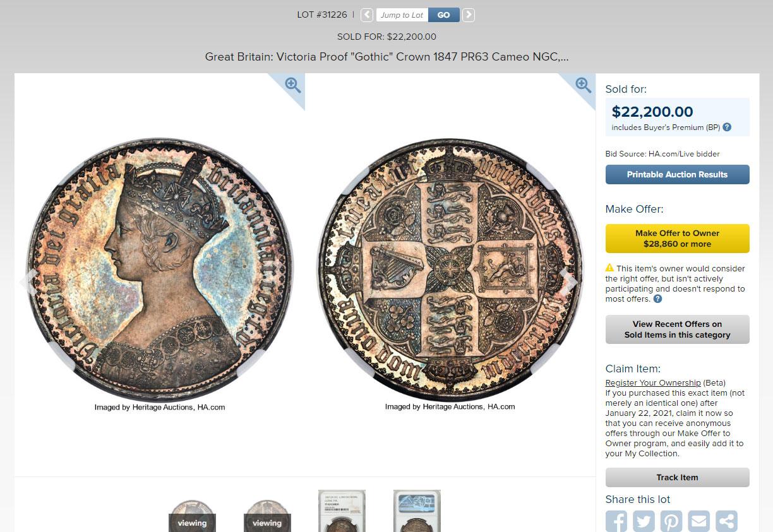Zoom into the reverse coin image magnifier
The height and width of the screenshot is (532, 773).
583,85
